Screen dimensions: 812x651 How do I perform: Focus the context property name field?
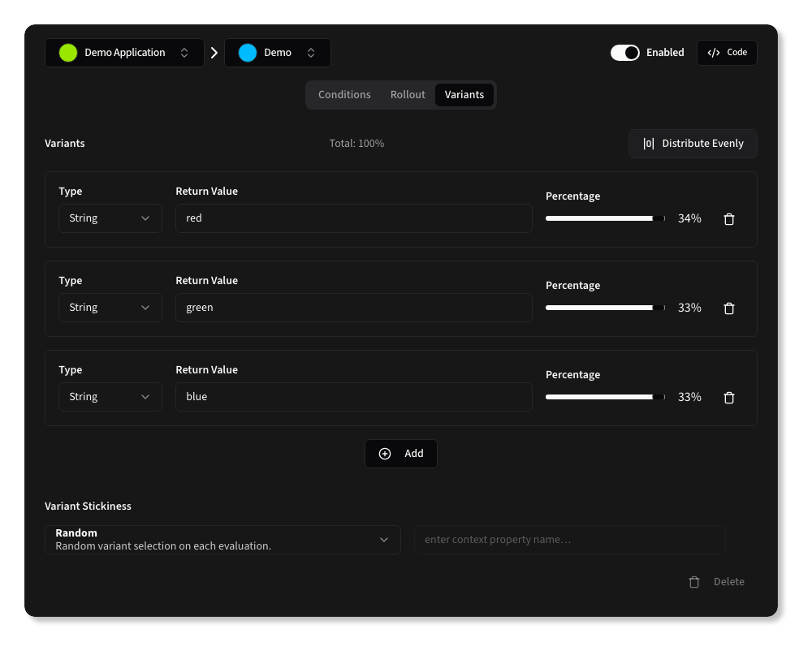[569, 540]
